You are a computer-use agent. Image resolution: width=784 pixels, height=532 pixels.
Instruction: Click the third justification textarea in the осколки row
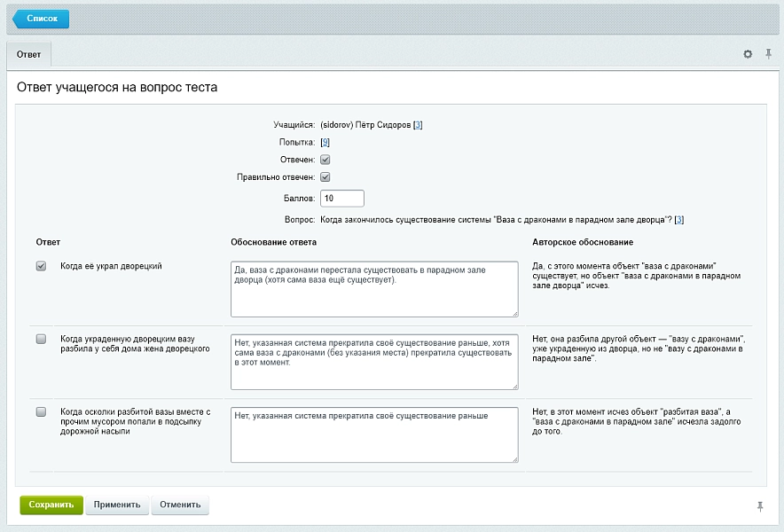pos(374,435)
